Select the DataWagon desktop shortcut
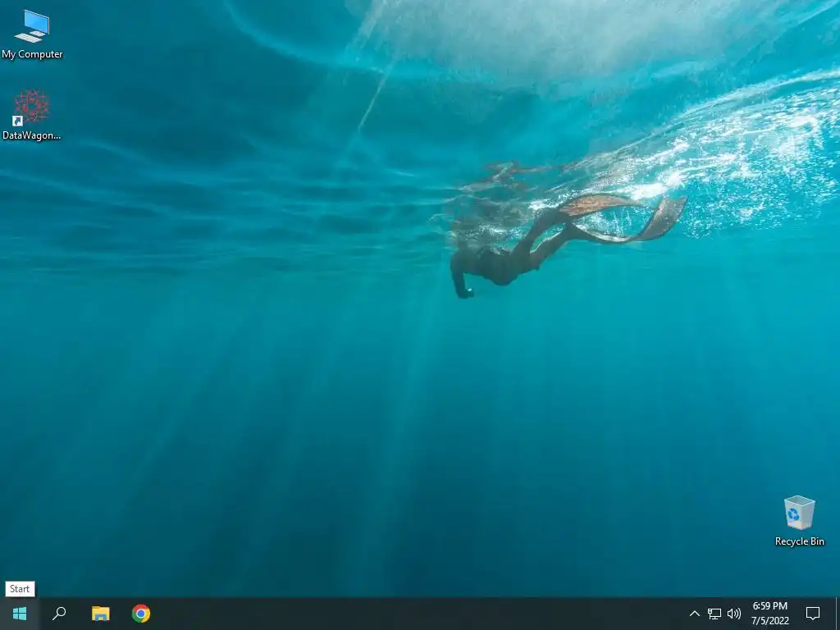Image resolution: width=840 pixels, height=630 pixels. tap(32, 115)
